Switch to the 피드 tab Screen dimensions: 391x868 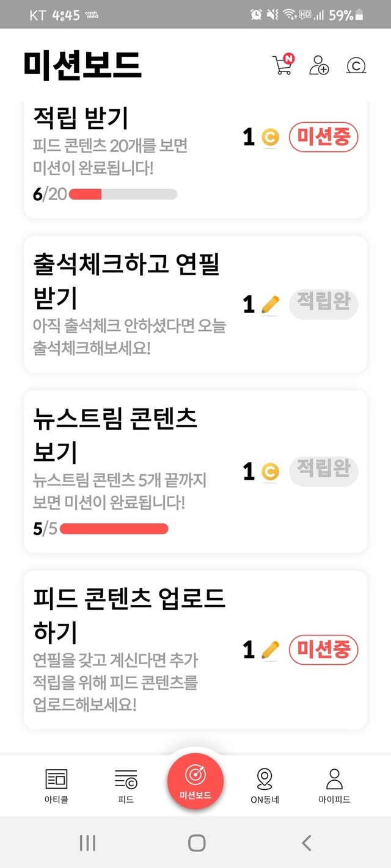pos(126,786)
